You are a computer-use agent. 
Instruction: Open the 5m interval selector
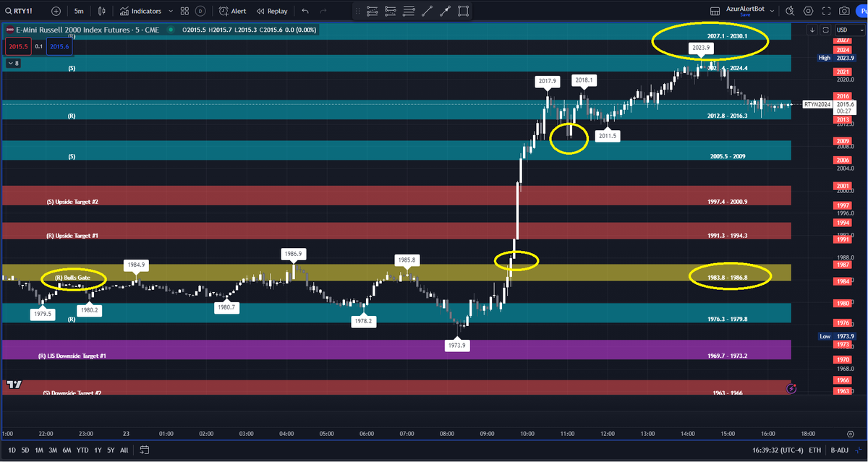[79, 11]
